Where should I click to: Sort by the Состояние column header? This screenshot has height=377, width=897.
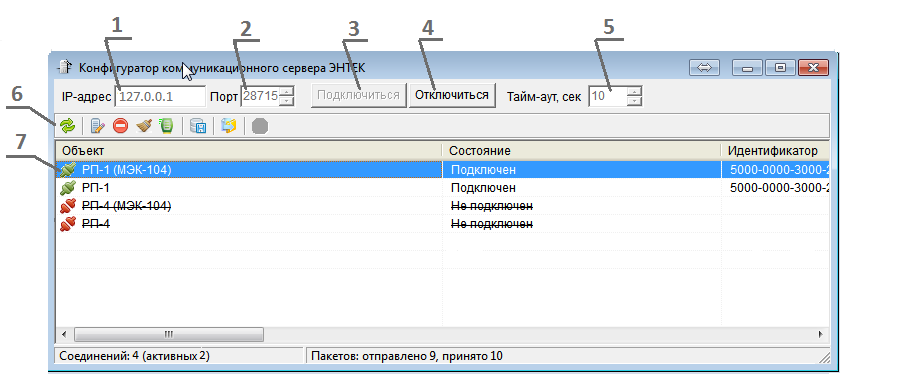tap(581, 150)
